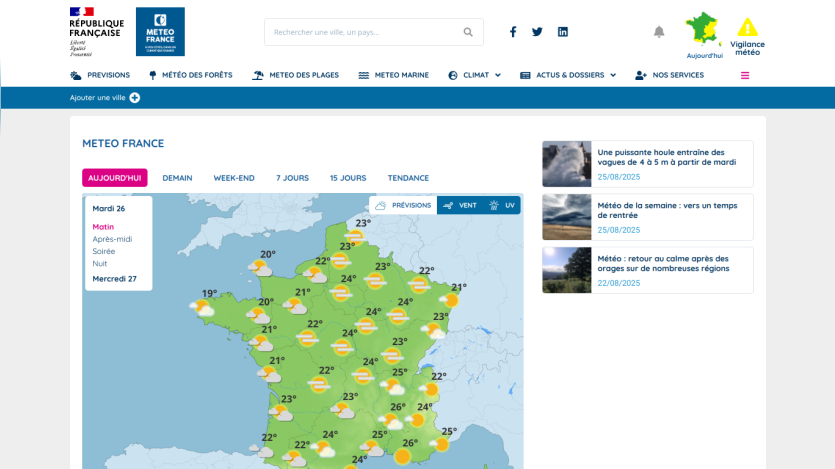835x469 pixels.
Task: Open Meteo des Plages menu item
Action: pos(296,76)
